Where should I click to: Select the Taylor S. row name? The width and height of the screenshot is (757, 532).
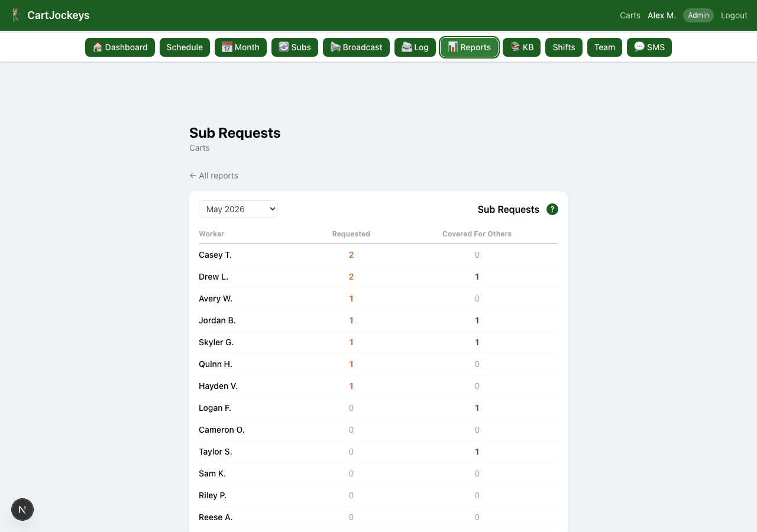(x=215, y=452)
